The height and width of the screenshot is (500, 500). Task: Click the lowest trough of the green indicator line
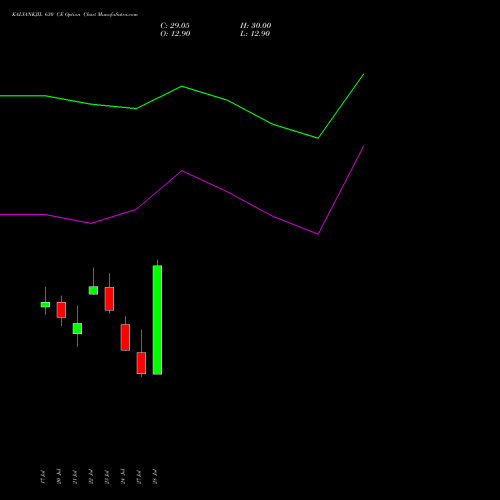(318, 138)
